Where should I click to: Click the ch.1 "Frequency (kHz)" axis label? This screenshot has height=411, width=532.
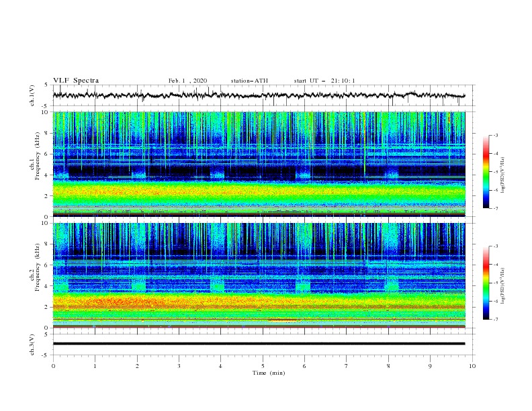pyautogui.click(x=37, y=156)
